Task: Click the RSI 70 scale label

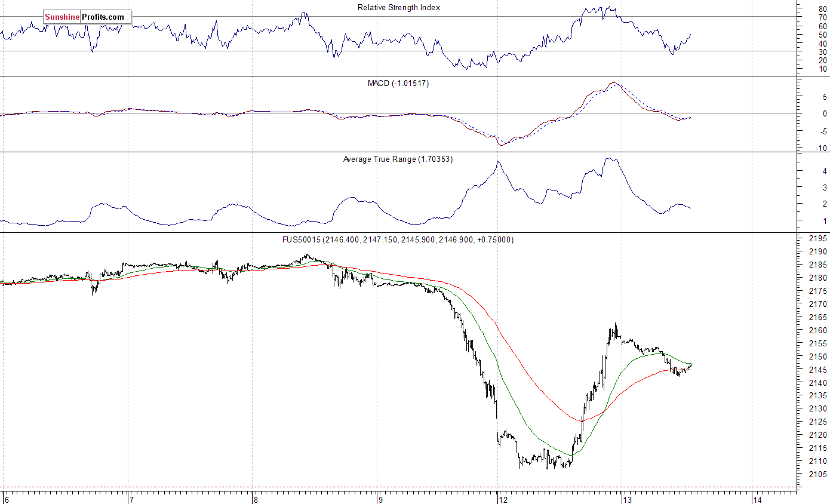Action: click(x=823, y=18)
